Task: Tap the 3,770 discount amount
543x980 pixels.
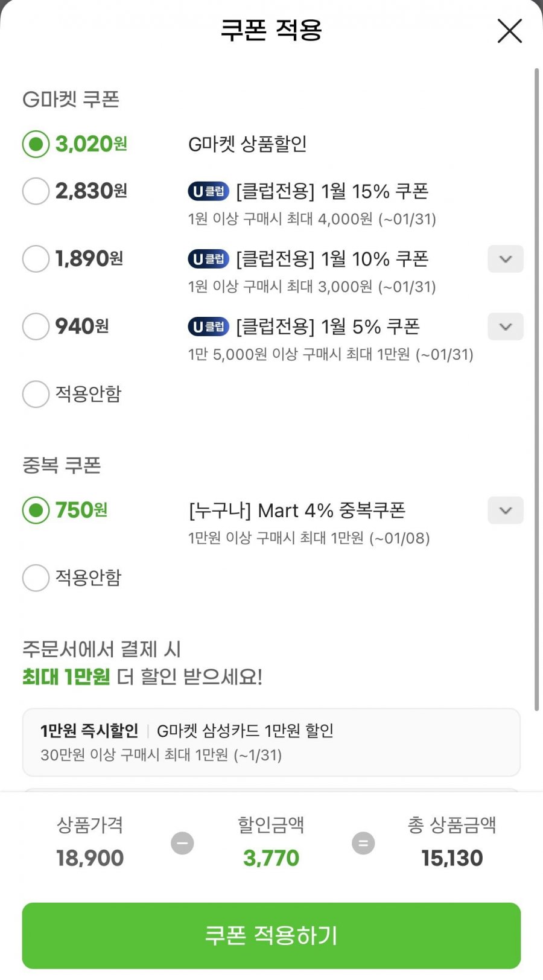Action: coord(271,857)
